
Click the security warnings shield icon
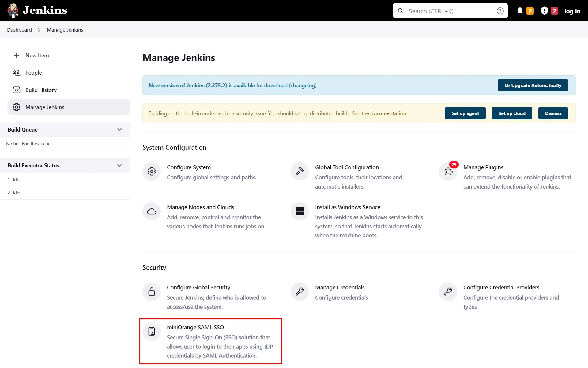click(544, 10)
